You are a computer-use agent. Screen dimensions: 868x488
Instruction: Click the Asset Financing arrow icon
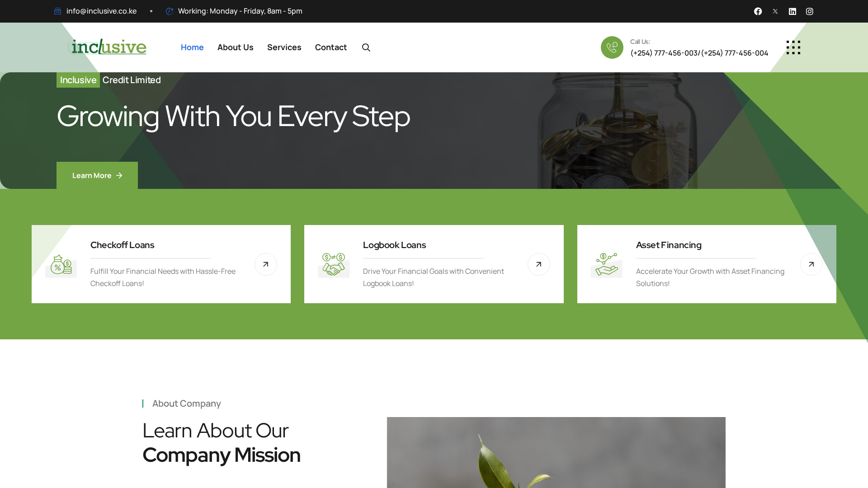coord(811,264)
